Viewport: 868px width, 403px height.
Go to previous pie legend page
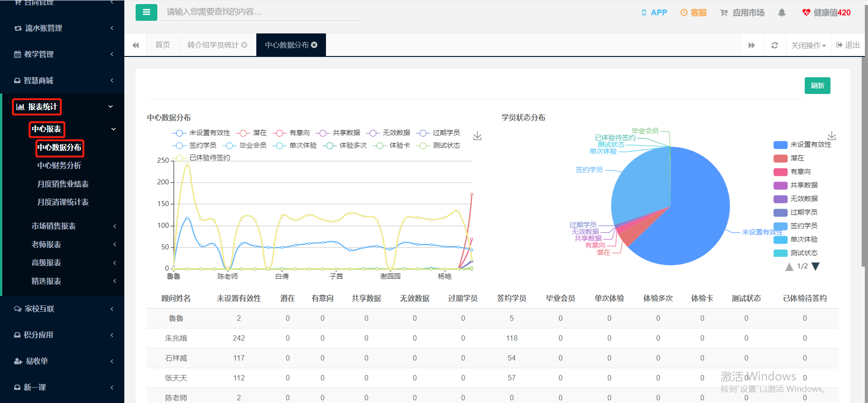pyautogui.click(x=789, y=267)
